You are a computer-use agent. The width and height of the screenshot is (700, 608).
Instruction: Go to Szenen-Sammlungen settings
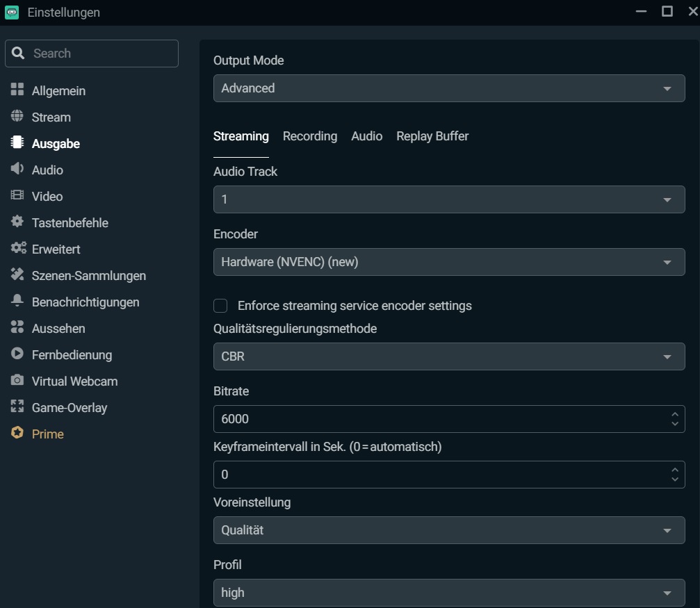point(88,275)
